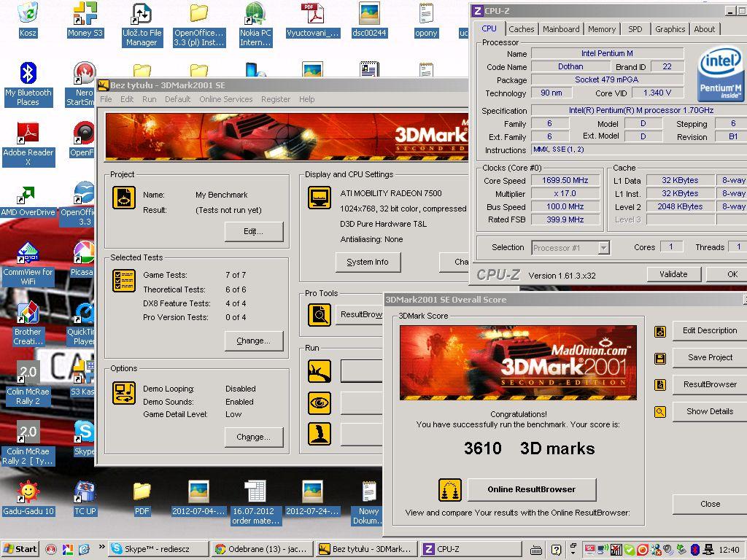The height and width of the screenshot is (560, 747).
Task: Click Validate button in CPU-Z
Action: pyautogui.click(x=673, y=274)
